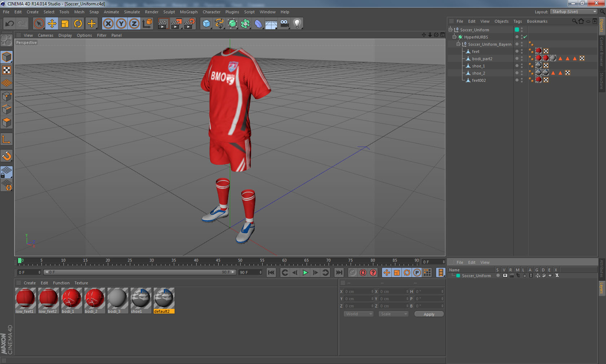
Task: Click the X position input field
Action: pos(359,292)
